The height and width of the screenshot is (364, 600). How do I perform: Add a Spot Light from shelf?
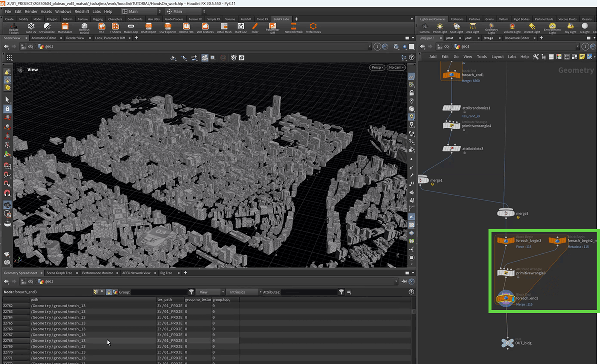[456, 27]
